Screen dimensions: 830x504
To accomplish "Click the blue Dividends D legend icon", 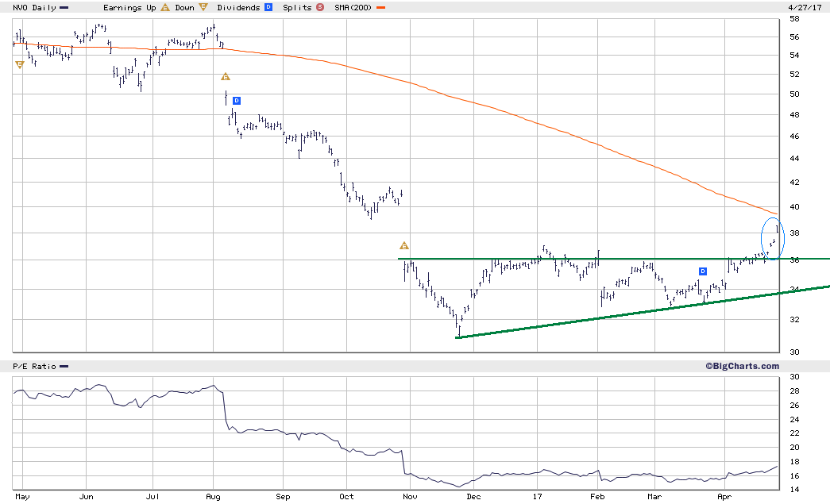I will pos(268,7).
